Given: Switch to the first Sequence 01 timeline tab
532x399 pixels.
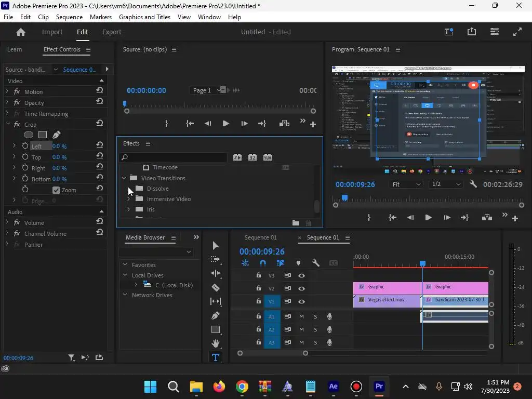Looking at the screenshot, I should pyautogui.click(x=261, y=237).
